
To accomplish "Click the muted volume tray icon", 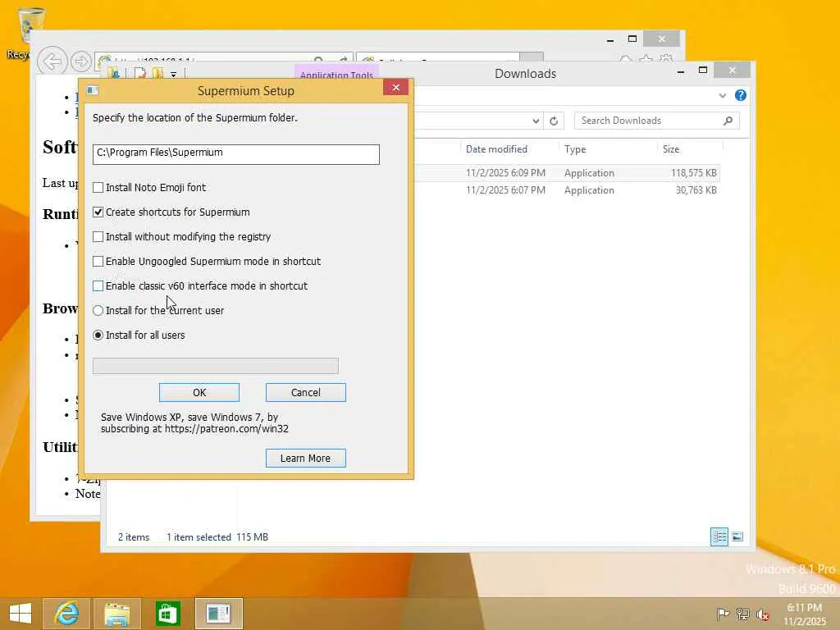I will coord(763,614).
